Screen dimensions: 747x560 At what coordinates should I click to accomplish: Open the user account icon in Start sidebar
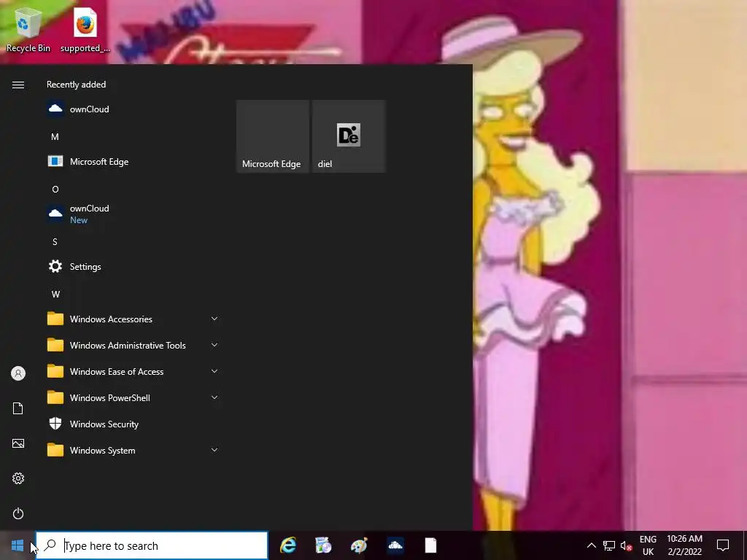point(18,373)
